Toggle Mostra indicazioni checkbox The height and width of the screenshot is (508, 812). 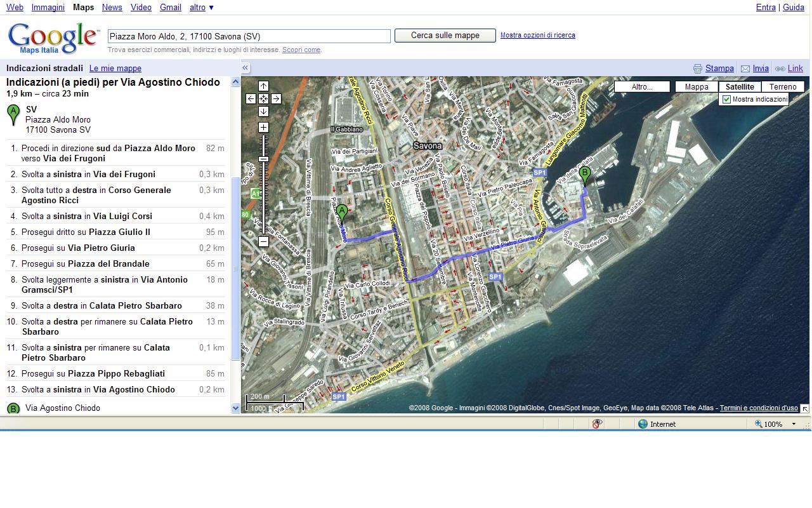[726, 99]
